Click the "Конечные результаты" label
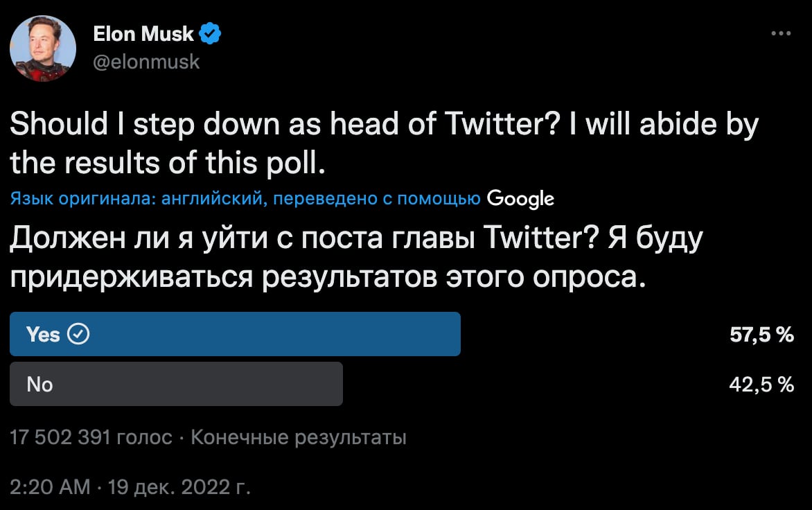812x510 pixels. point(298,438)
